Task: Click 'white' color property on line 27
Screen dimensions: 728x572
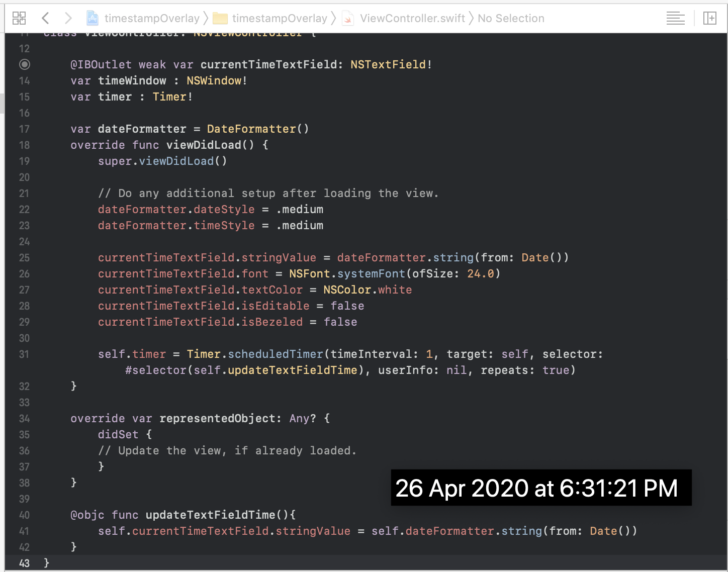Action: (395, 290)
